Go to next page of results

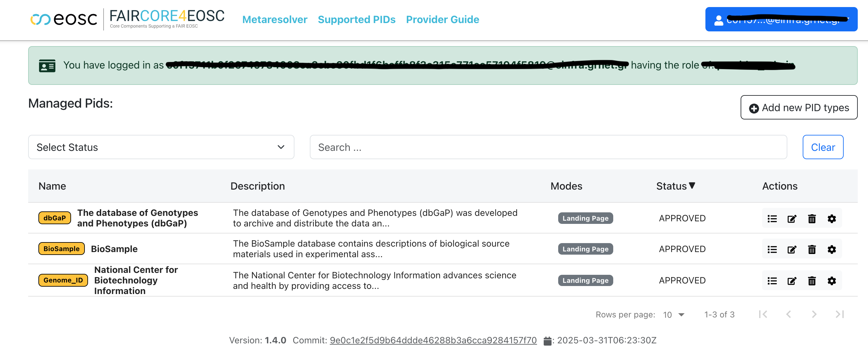(x=814, y=315)
